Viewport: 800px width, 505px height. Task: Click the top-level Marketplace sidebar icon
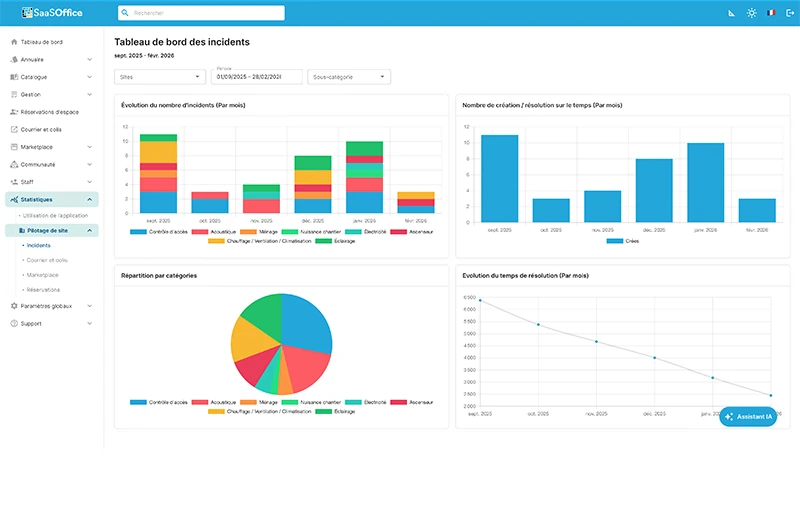click(x=14, y=147)
